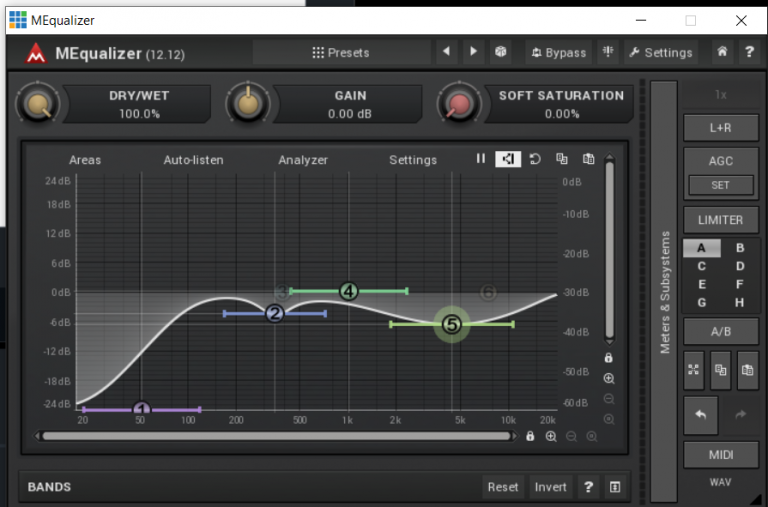The height and width of the screenshot is (507, 768).
Task: Copy EQ graph settings icon
Action: [562, 159]
